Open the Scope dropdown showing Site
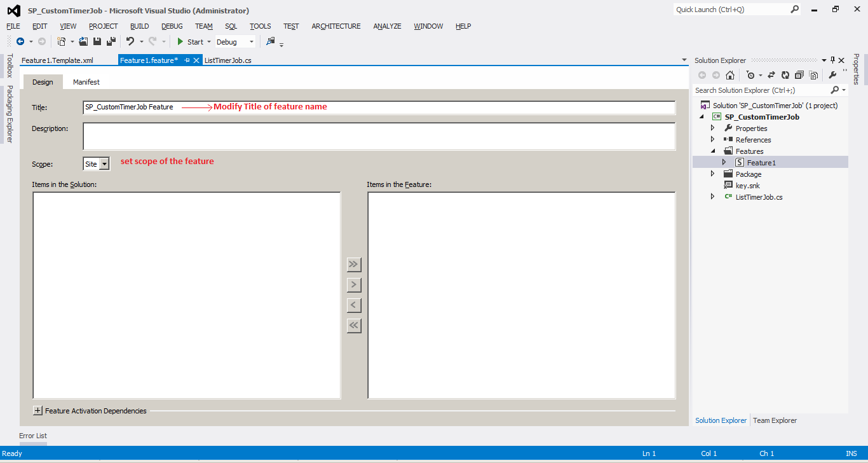Viewport: 868px width, 463px height. pyautogui.click(x=104, y=164)
